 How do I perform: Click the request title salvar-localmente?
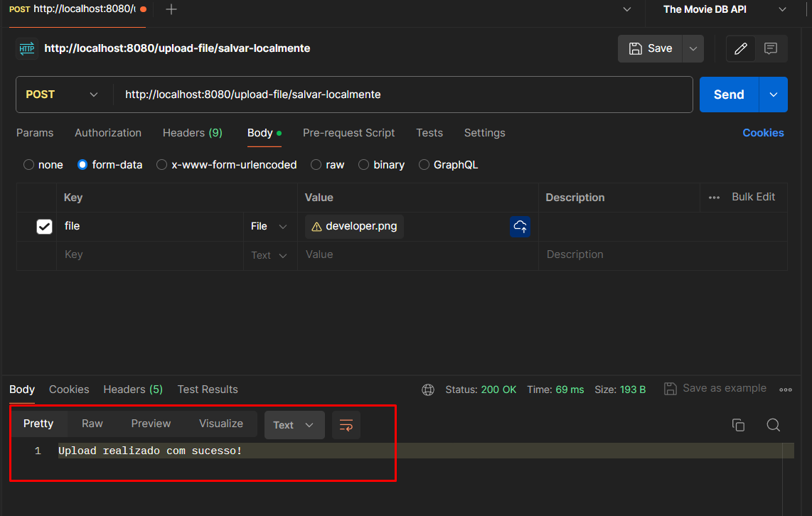pos(177,48)
